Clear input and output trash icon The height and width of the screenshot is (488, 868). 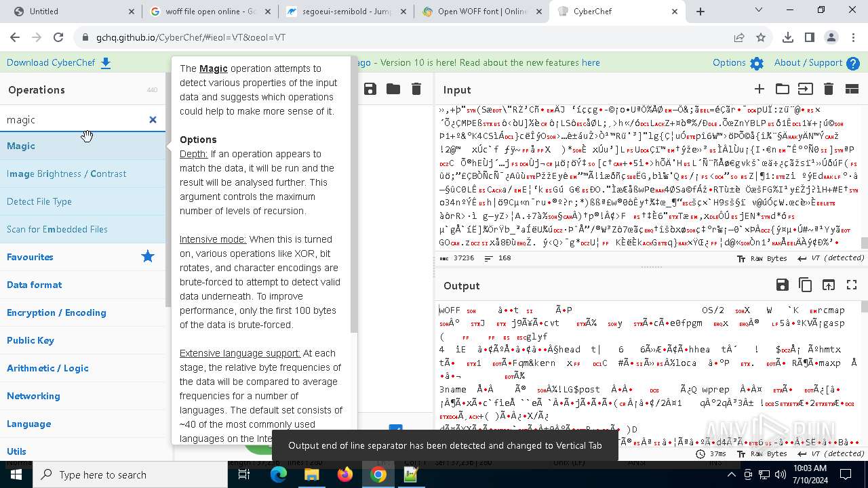tap(828, 89)
